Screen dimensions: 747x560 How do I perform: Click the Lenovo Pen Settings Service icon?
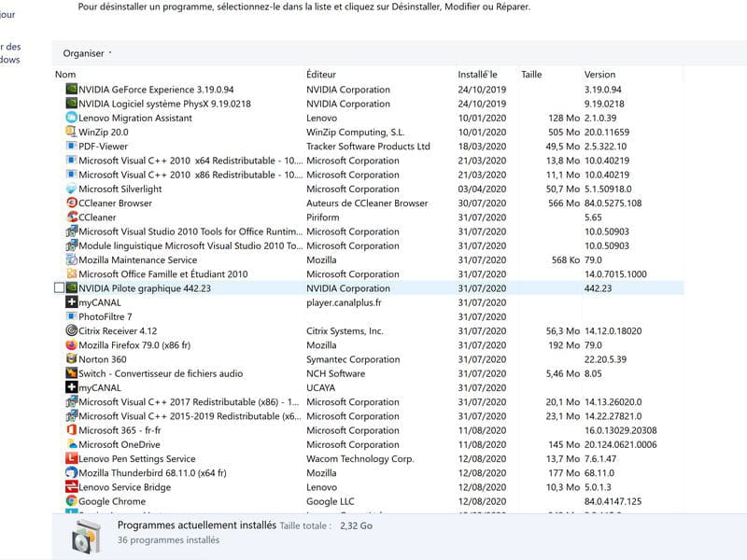coord(72,458)
